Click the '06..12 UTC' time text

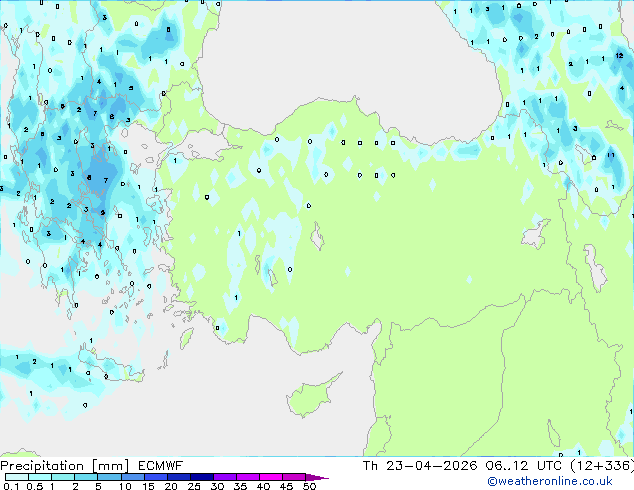pos(524,466)
